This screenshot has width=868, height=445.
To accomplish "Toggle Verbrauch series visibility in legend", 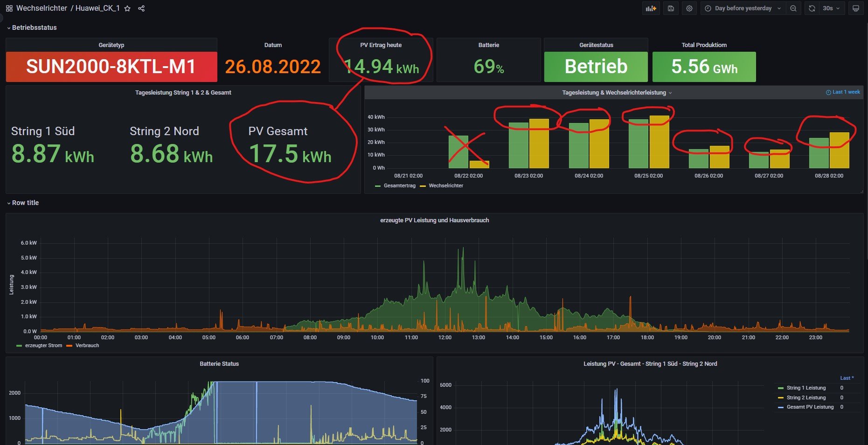I will click(x=87, y=345).
